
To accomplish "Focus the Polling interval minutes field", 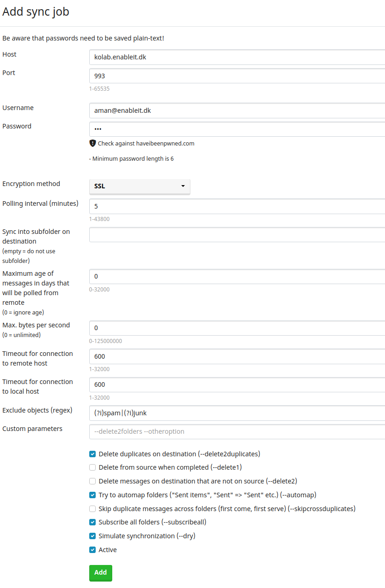I will tap(237, 207).
